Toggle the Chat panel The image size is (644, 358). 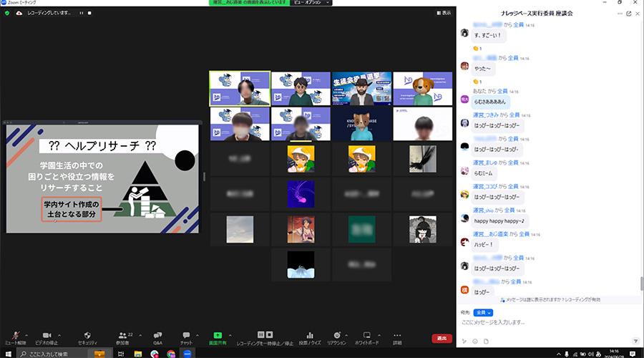click(186, 336)
